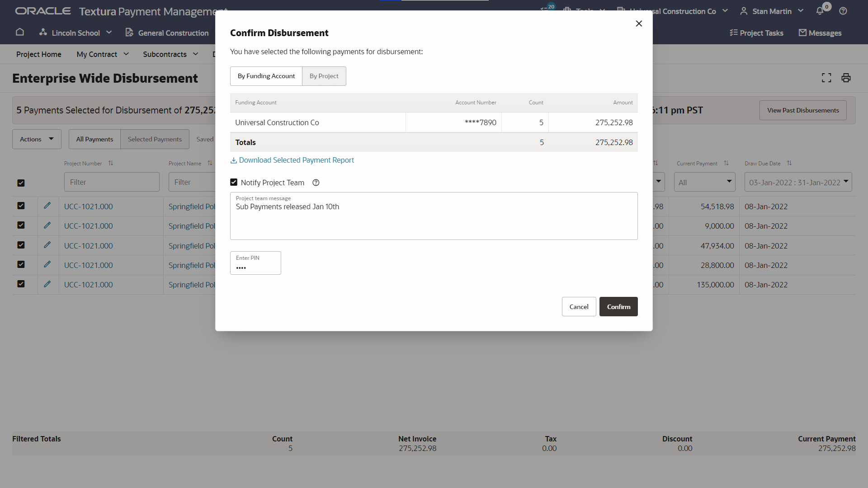Click the Confirm button
Viewport: 868px width, 488px height.
[618, 307]
